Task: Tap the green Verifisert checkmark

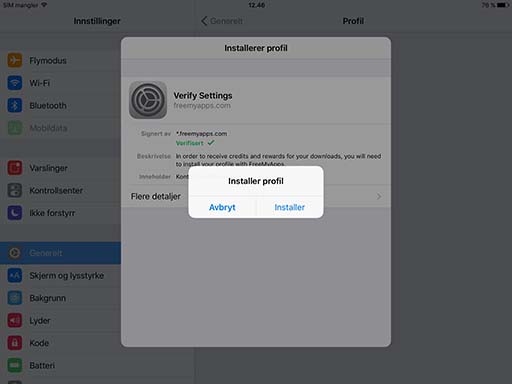Action: (x=211, y=143)
